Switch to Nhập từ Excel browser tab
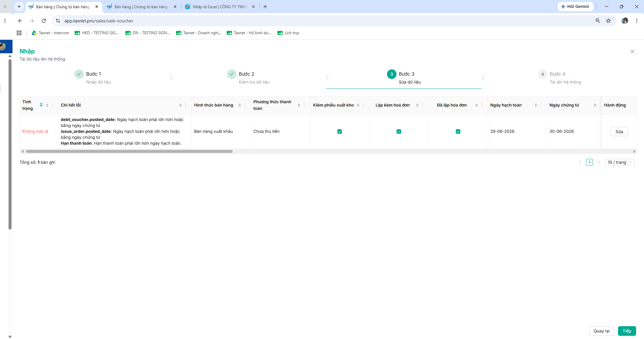Image resolution: width=644 pixels, height=339 pixels. click(220, 7)
